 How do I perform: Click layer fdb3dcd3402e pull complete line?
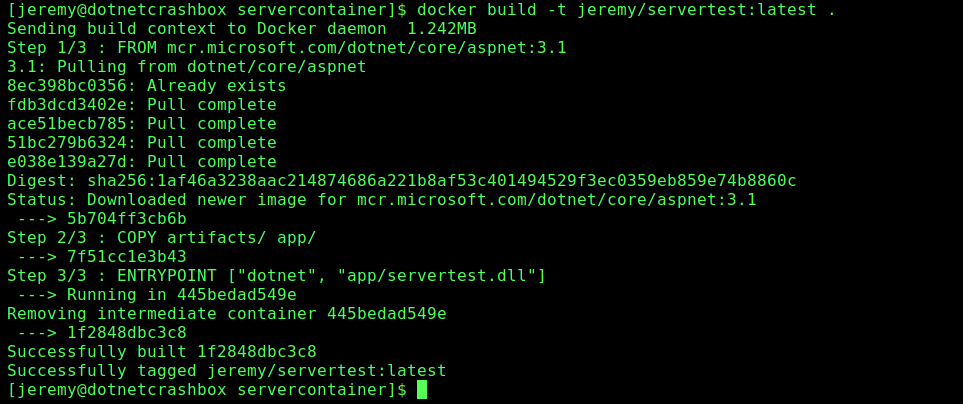pyautogui.click(x=141, y=105)
